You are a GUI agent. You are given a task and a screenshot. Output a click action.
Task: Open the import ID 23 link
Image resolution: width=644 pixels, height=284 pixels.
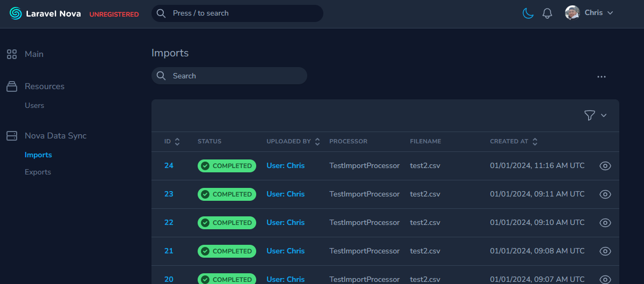click(169, 194)
